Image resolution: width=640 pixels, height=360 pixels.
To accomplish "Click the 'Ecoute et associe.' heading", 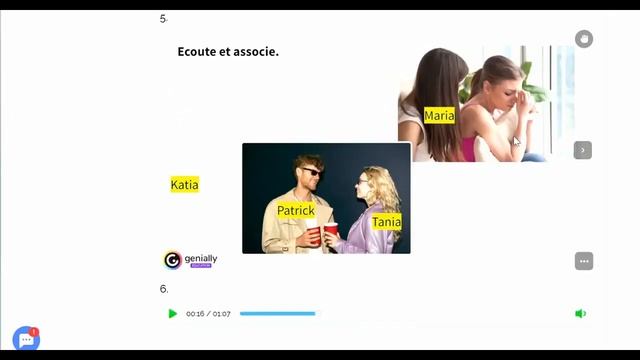I will click(x=228, y=52).
